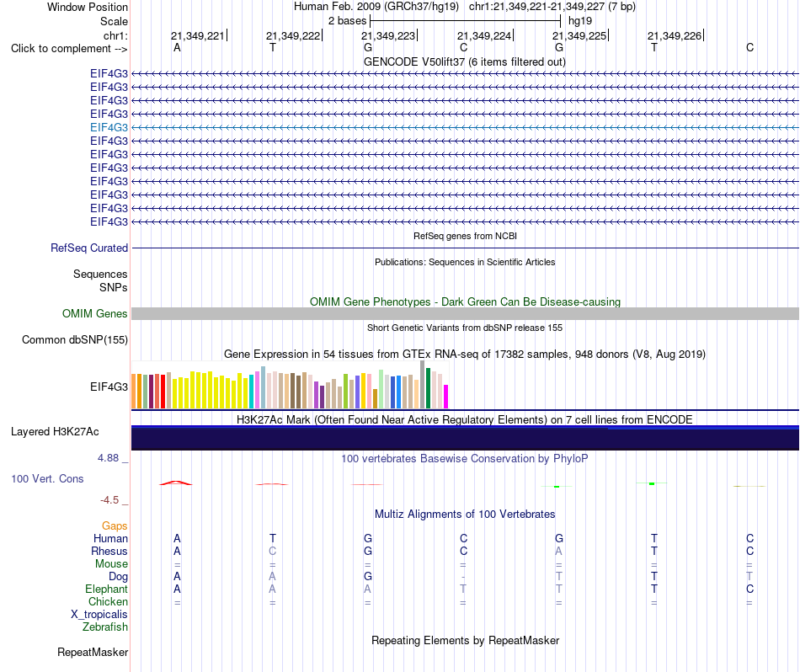This screenshot has width=800, height=672.
Task: Click the Layered H3K27Ac track label
Action: 55,432
